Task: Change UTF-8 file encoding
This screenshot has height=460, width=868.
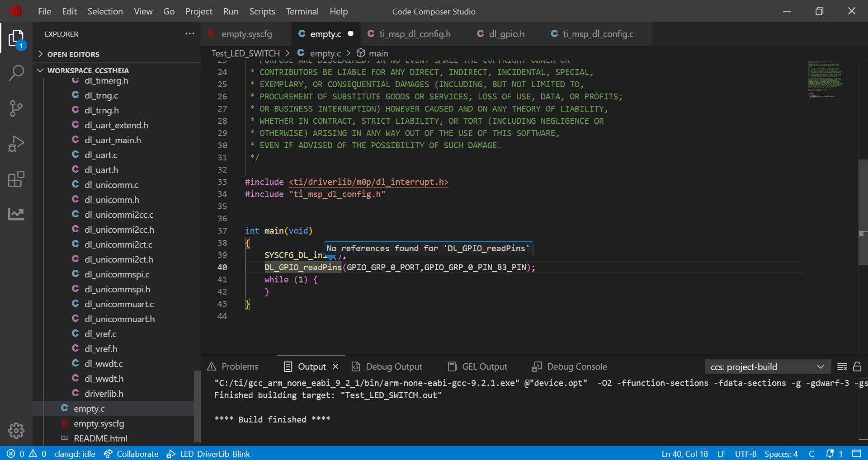Action: [746, 454]
